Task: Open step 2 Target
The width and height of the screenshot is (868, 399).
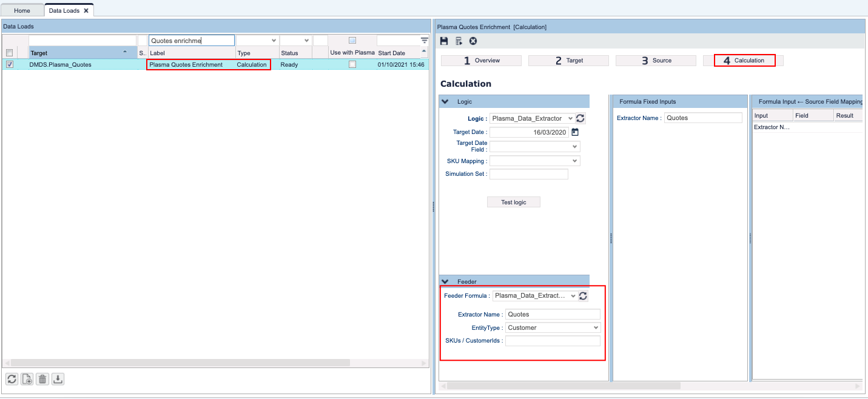Action: click(568, 60)
